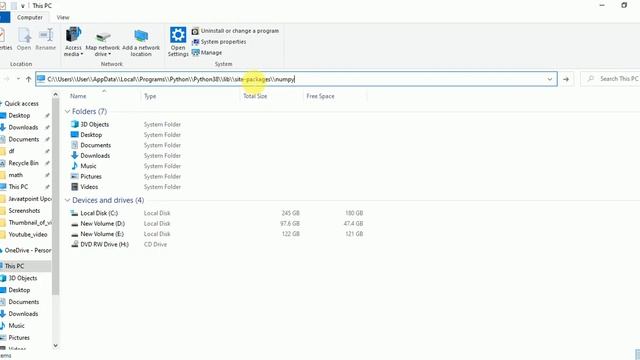The height and width of the screenshot is (360, 640).
Task: Click the navigation pane scrollbar thumb
Action: pyautogui.click(x=56, y=196)
